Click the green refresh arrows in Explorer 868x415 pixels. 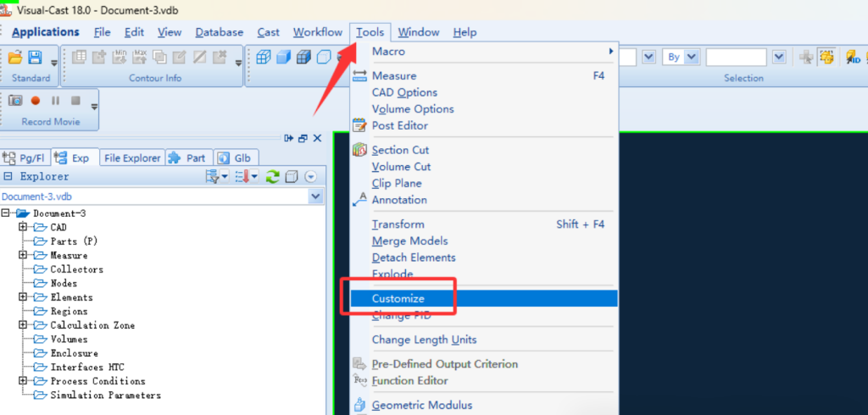point(272,177)
